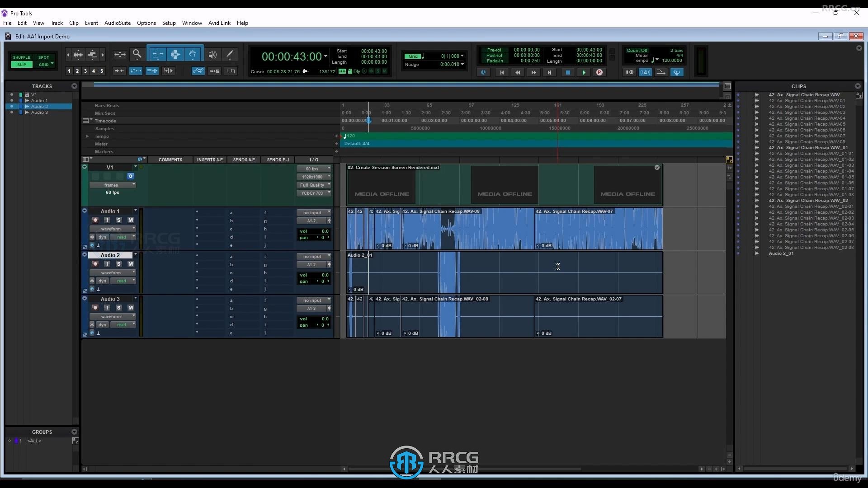Image resolution: width=868 pixels, height=488 pixels.
Task: Toggle input monitoring on Audio 3
Action: pyautogui.click(x=107, y=308)
